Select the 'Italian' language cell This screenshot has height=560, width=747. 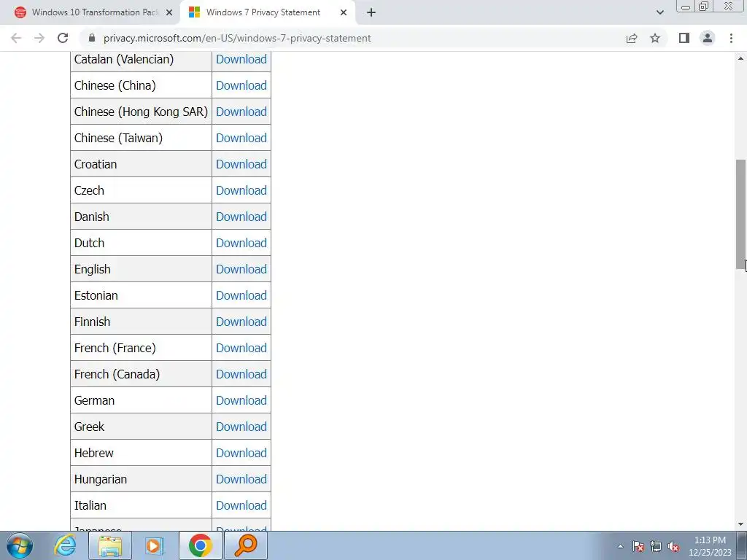[141, 505]
